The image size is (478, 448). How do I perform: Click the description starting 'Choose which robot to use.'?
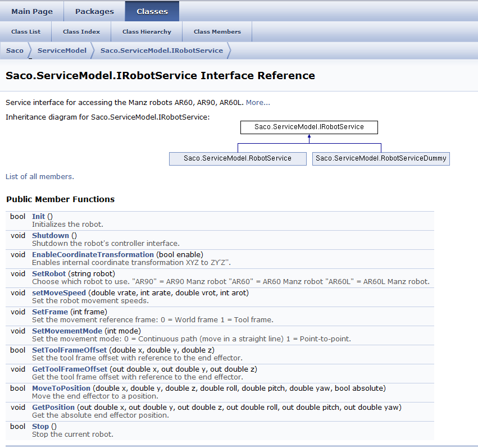pyautogui.click(x=231, y=282)
